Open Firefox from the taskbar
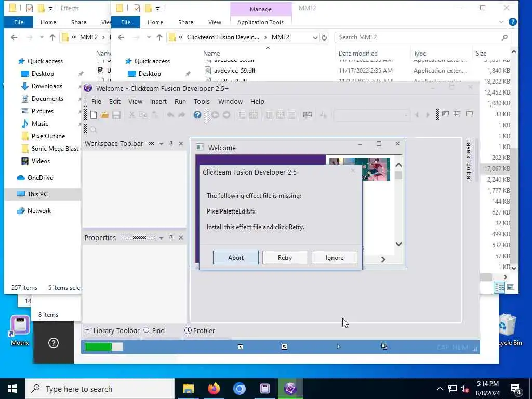The height and width of the screenshot is (399, 532). pyautogui.click(x=214, y=389)
